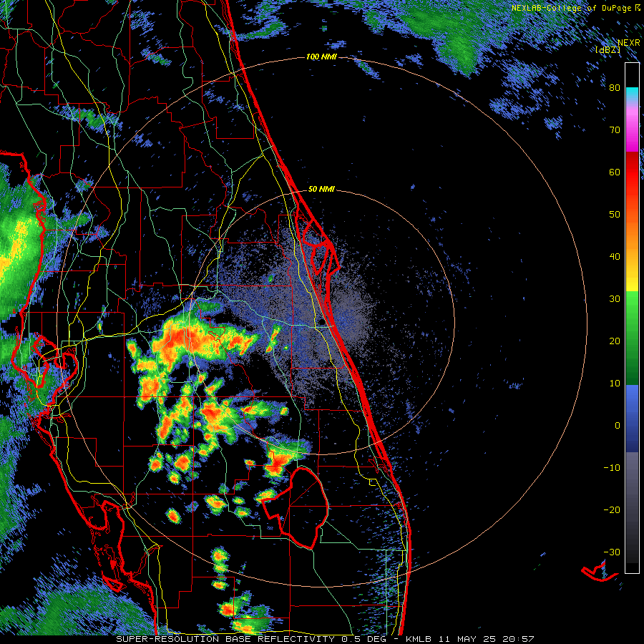Screen dimensions: 644x644
Task: Click the -10 value on dBZ scale
Action: click(612, 468)
